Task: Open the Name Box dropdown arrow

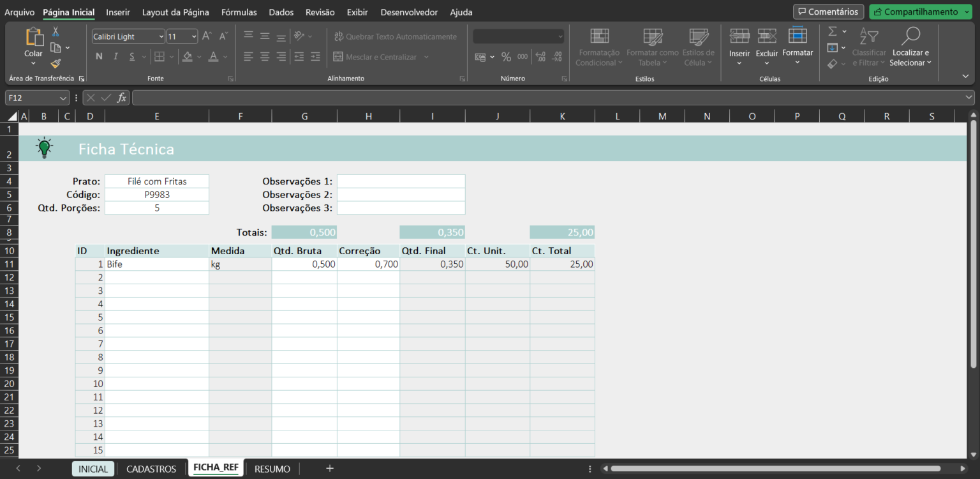Action: pyautogui.click(x=63, y=98)
